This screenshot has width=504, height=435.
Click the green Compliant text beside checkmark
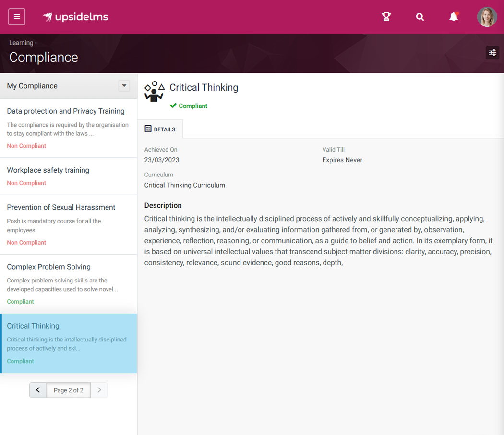[x=193, y=106]
